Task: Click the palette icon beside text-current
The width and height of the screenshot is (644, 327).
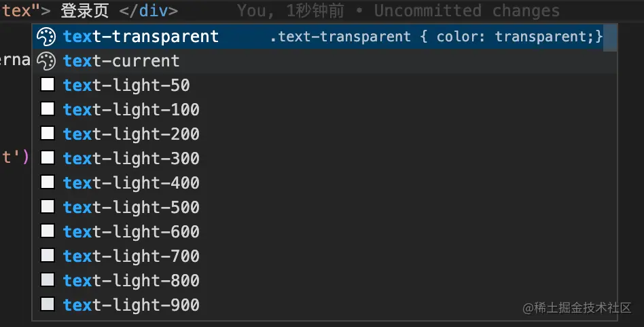Action: coord(46,61)
